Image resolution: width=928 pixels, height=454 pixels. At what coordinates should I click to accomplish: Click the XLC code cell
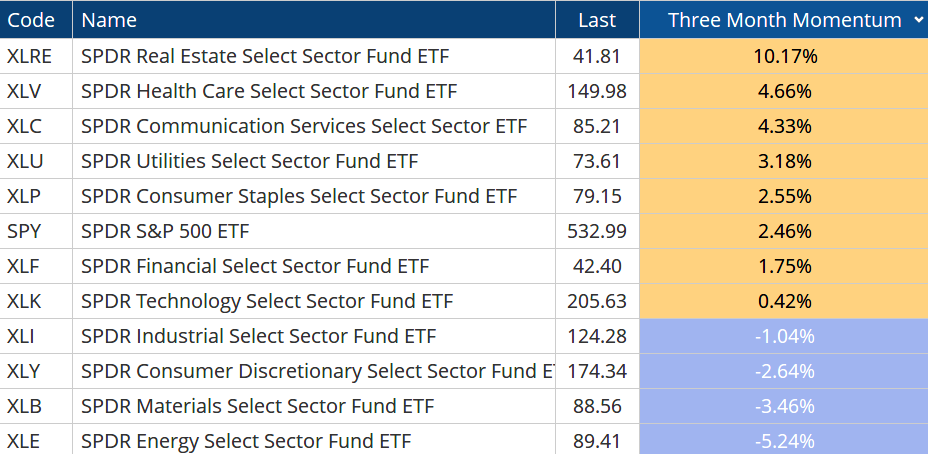point(25,126)
